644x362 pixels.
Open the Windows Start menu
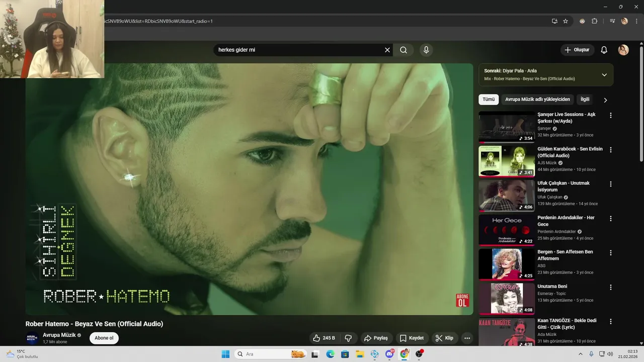click(225, 354)
